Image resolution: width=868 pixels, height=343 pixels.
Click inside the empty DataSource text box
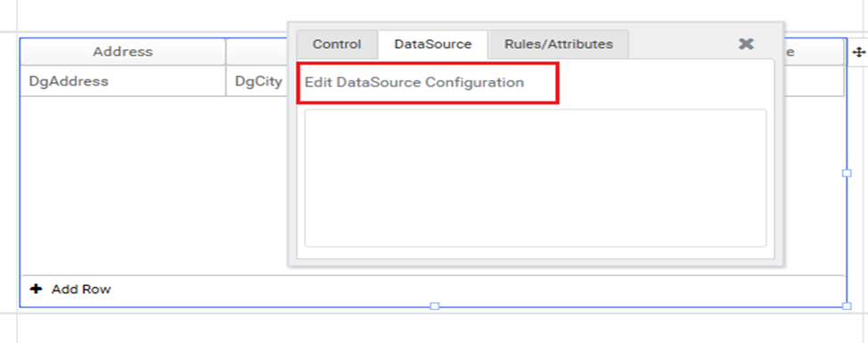[x=536, y=178]
